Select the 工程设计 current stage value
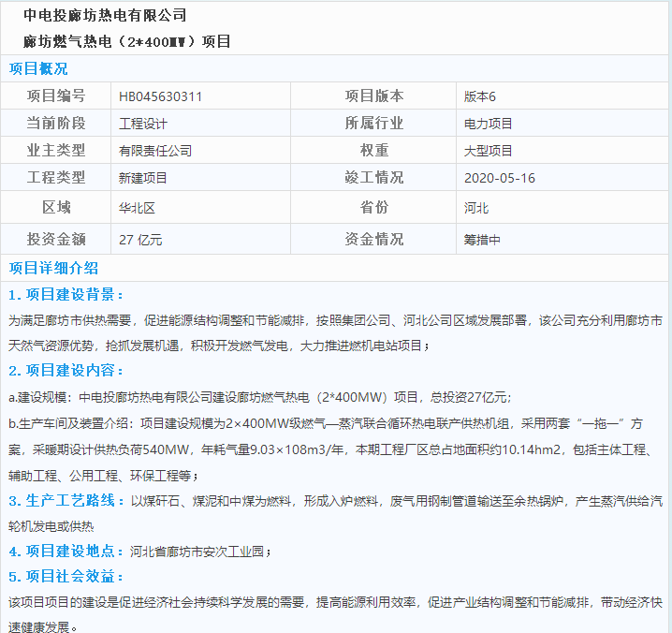Screen dimensions: 672x633 point(143,124)
